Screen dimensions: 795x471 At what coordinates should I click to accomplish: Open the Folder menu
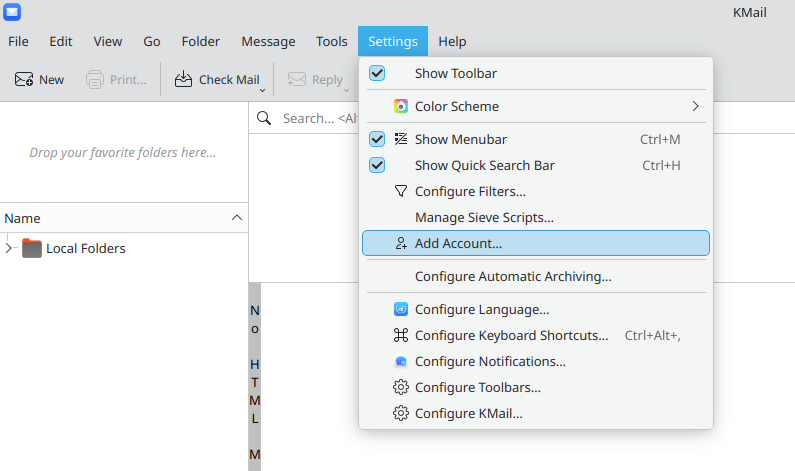point(201,41)
